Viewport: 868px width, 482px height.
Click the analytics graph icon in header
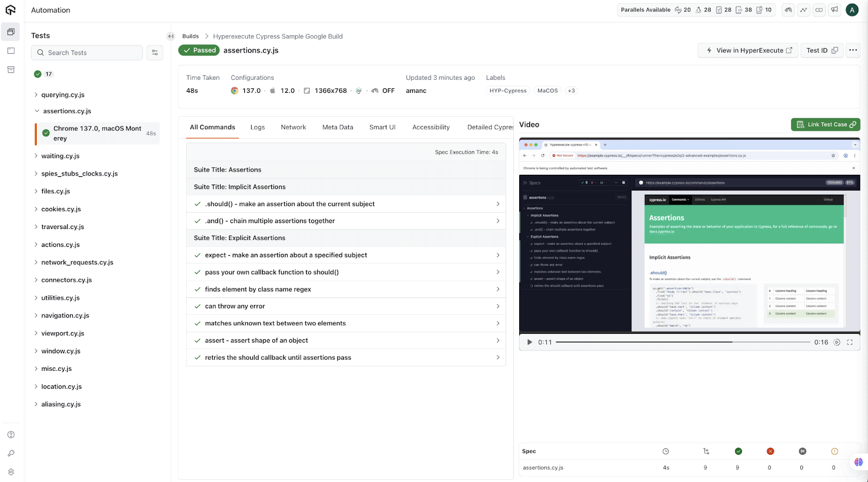[803, 10]
